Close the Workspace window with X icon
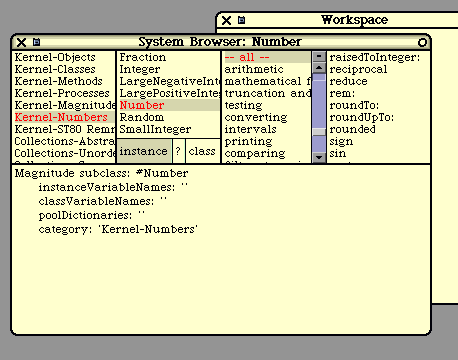Screen dimensions: 458x360 (x=226, y=20)
